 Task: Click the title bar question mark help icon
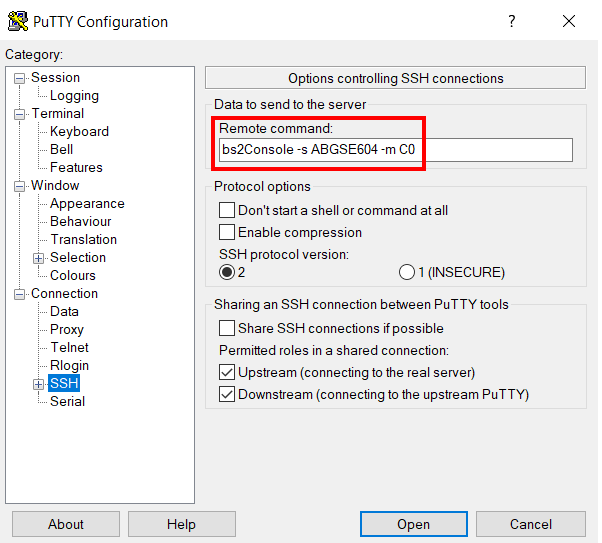(511, 21)
